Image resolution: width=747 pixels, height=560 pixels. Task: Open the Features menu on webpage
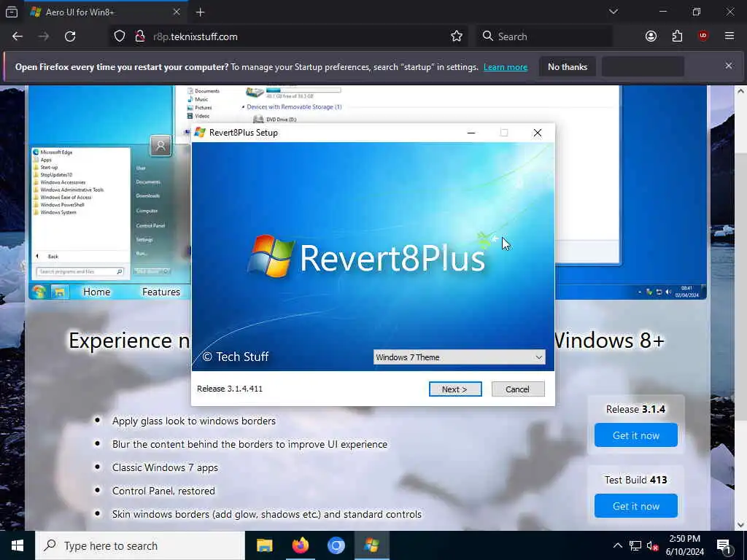tap(161, 292)
